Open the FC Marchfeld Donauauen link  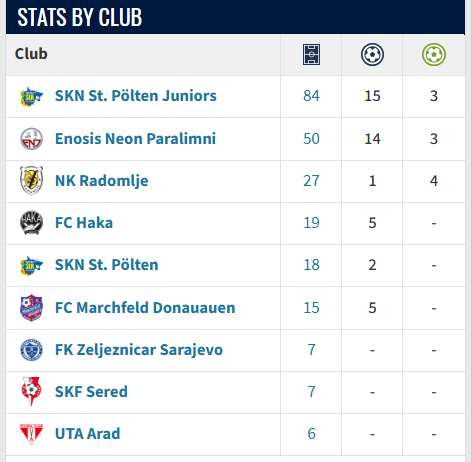tap(145, 307)
